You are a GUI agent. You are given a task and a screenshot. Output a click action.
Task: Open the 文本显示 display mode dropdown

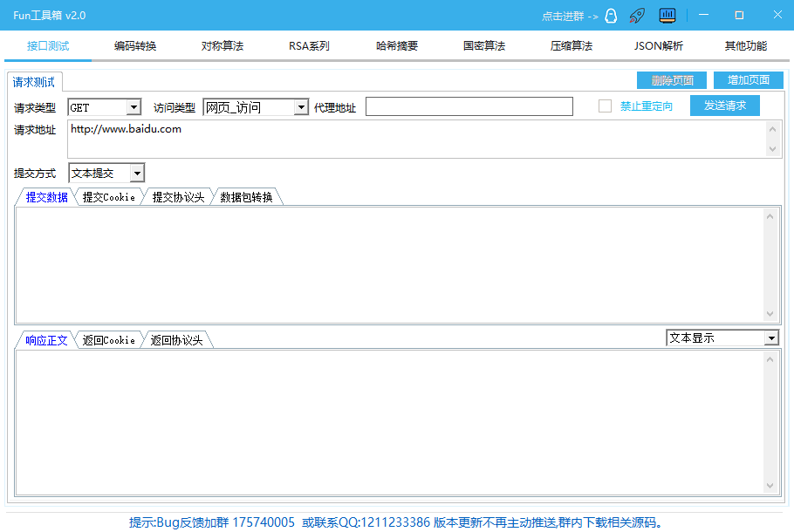click(x=770, y=338)
